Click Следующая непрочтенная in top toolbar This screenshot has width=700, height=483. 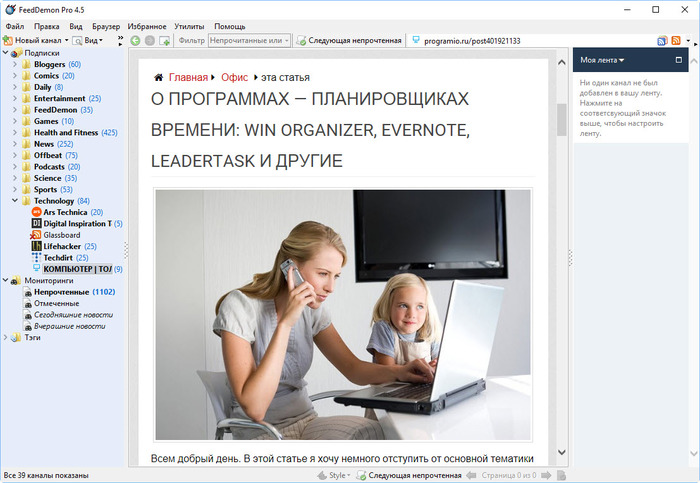click(x=349, y=41)
